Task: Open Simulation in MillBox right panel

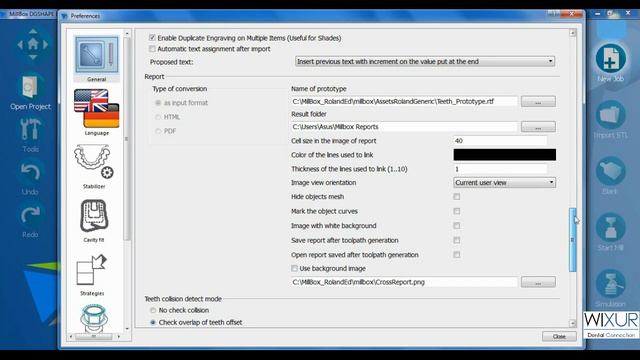Action: point(610,288)
